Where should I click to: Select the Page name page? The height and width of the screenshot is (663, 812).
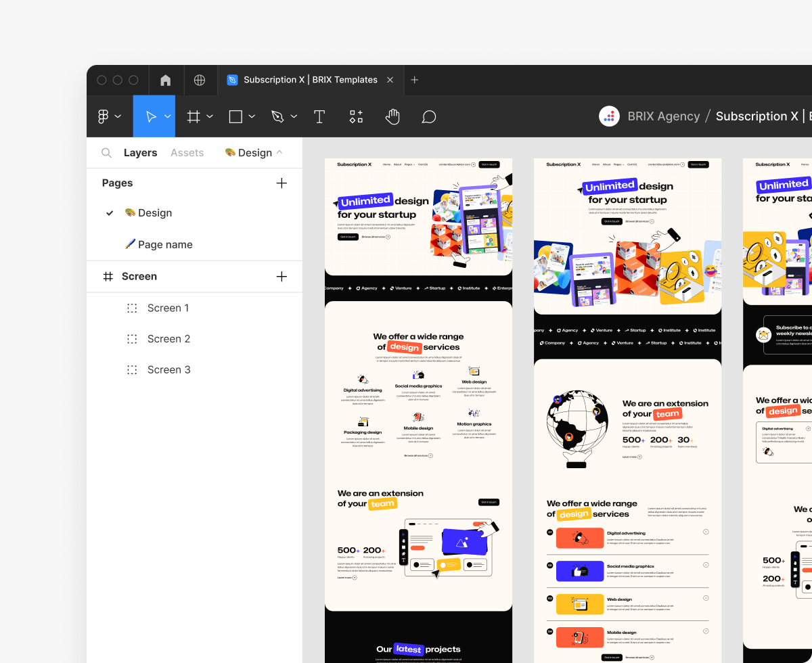point(164,244)
